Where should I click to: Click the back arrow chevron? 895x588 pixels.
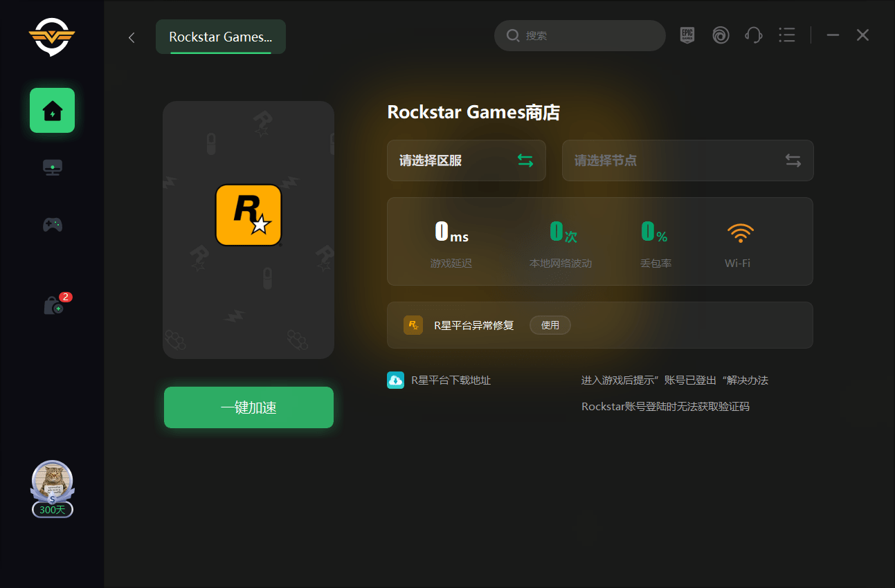[132, 37]
